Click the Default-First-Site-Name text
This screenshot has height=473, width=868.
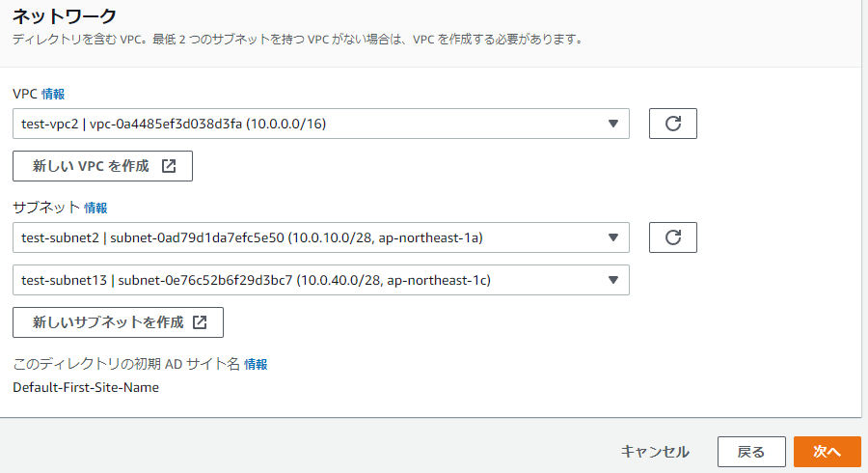pos(86,388)
